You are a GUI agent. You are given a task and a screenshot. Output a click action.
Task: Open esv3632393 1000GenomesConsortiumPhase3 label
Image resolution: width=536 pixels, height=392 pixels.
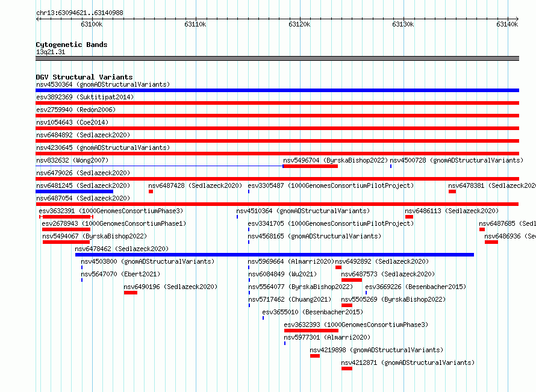click(x=356, y=325)
